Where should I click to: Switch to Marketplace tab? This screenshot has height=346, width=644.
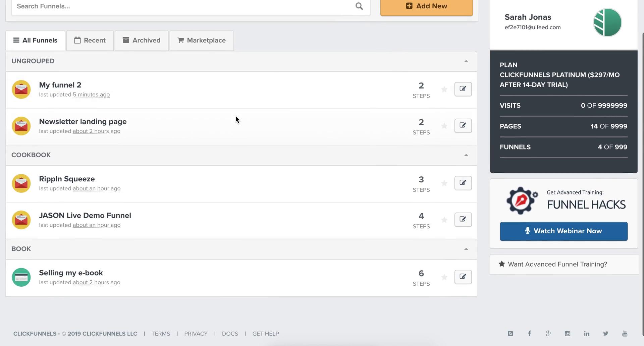click(x=202, y=40)
